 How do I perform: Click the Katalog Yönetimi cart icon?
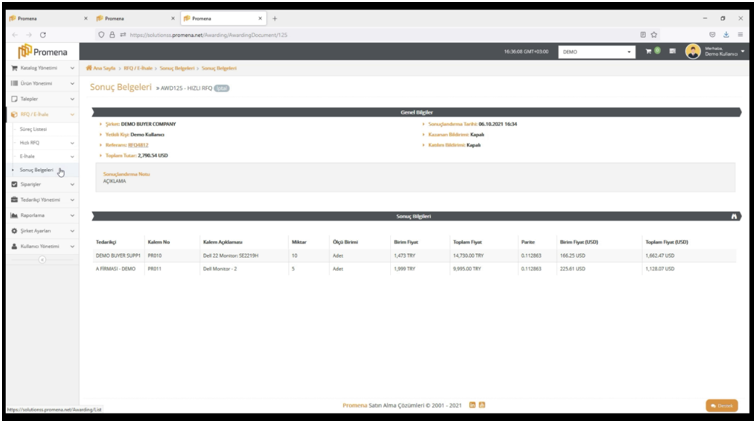(x=14, y=68)
